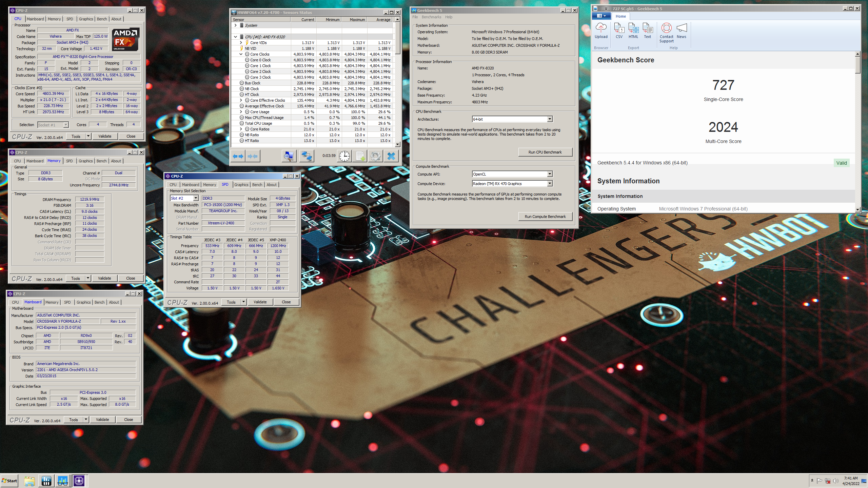
Task: Click HWiNFO vertical scrollbar down arrow
Action: click(x=397, y=144)
